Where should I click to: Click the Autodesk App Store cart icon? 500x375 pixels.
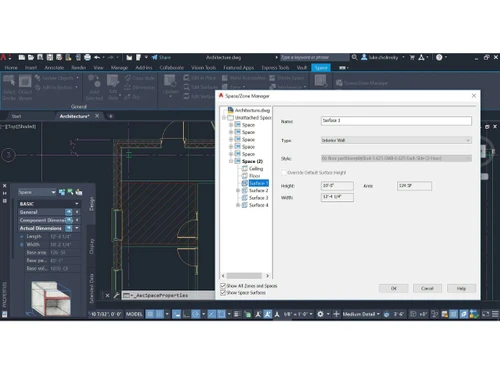point(412,57)
